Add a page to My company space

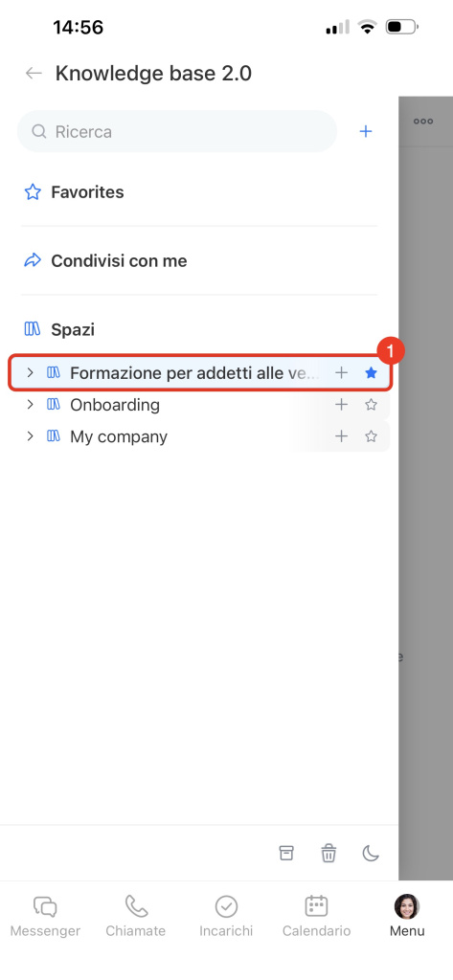point(341,436)
